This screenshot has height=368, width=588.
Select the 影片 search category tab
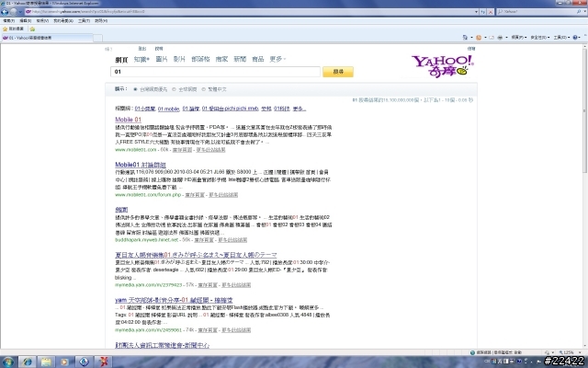point(179,59)
